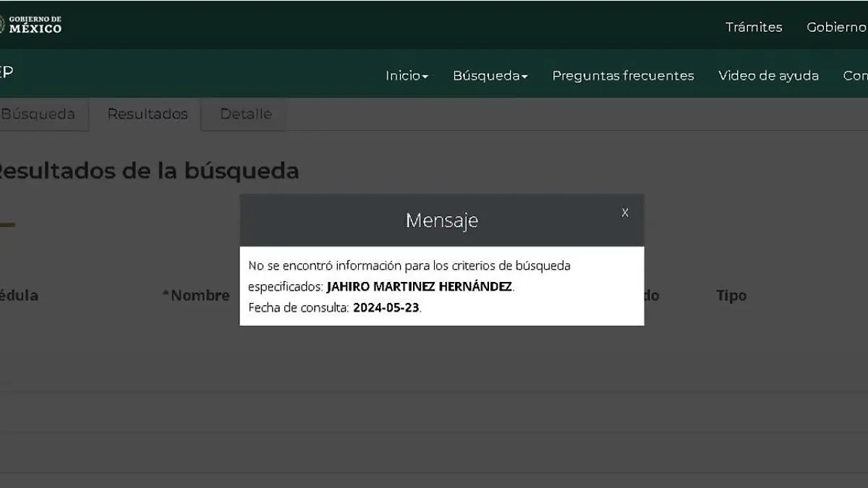Screen dimensions: 868x488
Task: Open the Búsqueda dropdown in the navbar
Action: pos(490,76)
